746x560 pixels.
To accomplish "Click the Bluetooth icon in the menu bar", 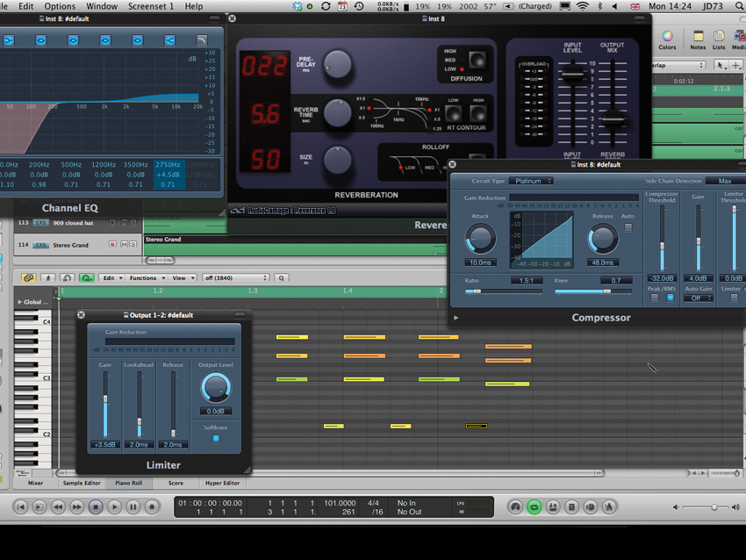I will [x=599, y=6].
